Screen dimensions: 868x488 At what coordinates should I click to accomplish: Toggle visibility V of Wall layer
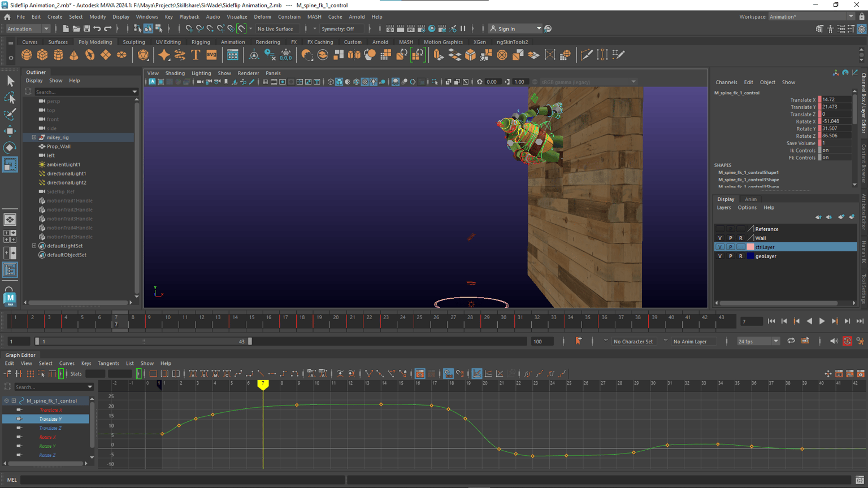[720, 238]
